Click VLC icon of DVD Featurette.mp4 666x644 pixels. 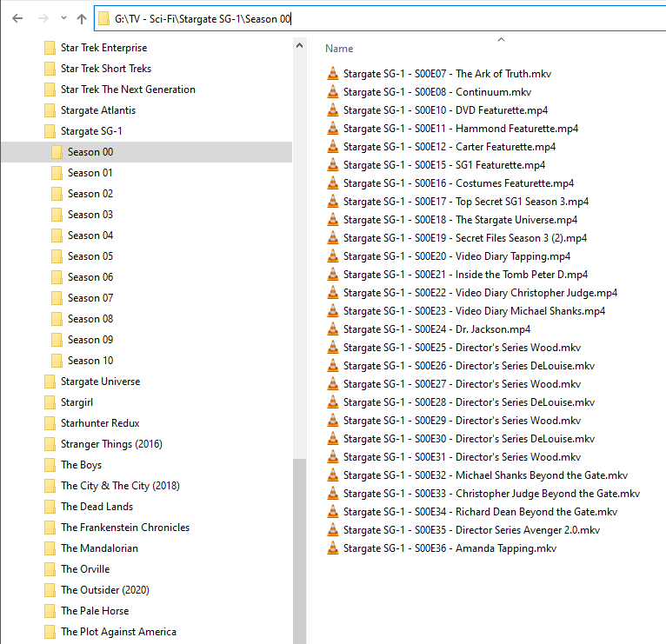click(333, 110)
